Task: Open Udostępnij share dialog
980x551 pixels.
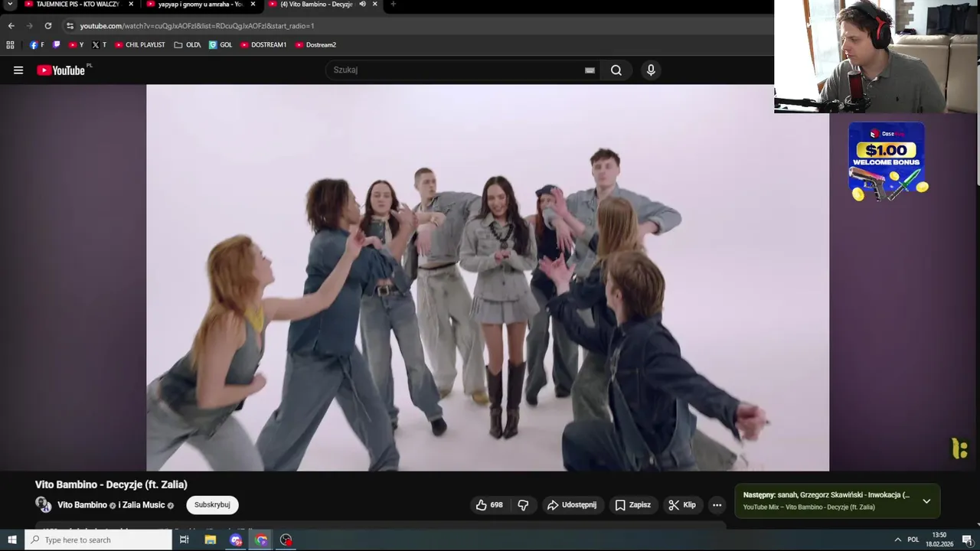Action: point(572,505)
